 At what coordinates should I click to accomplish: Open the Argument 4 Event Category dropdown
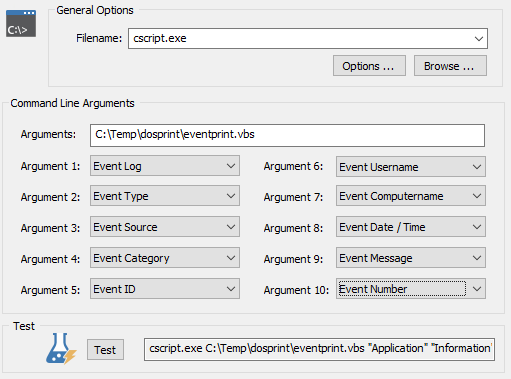pyautogui.click(x=165, y=258)
